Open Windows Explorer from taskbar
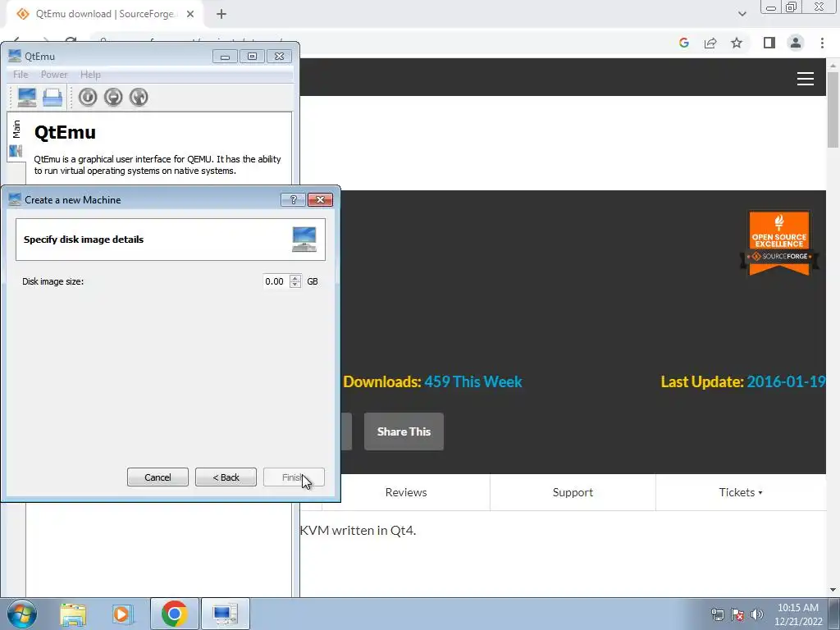The image size is (840, 630). coord(73,614)
